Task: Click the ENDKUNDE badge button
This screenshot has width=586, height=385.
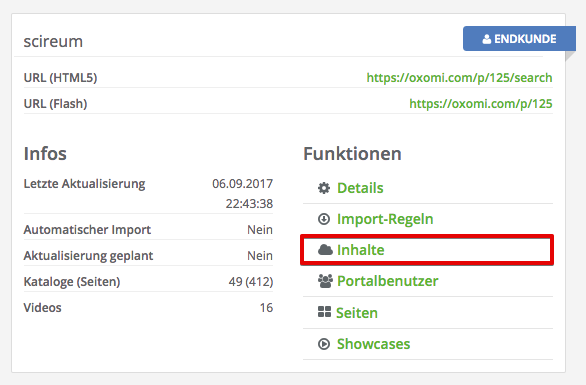Action: [x=519, y=38]
